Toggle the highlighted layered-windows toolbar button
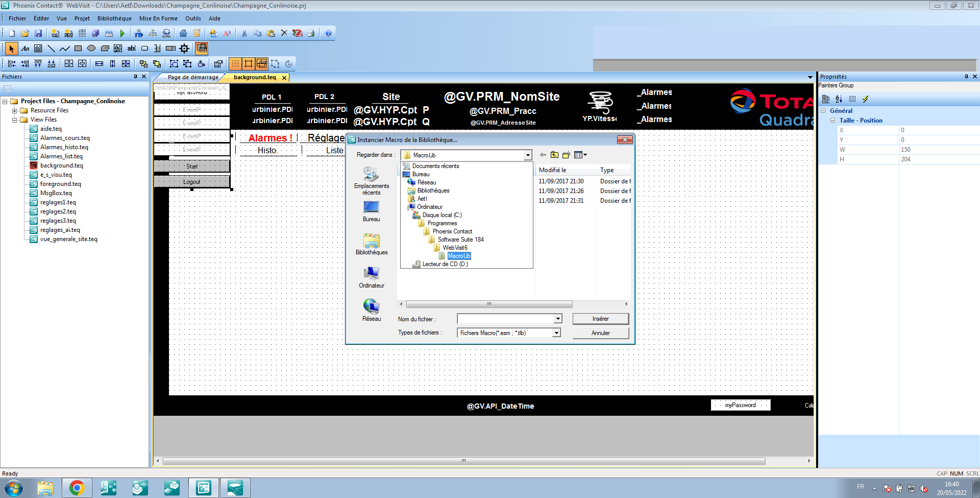The width and height of the screenshot is (980, 498). (x=202, y=49)
